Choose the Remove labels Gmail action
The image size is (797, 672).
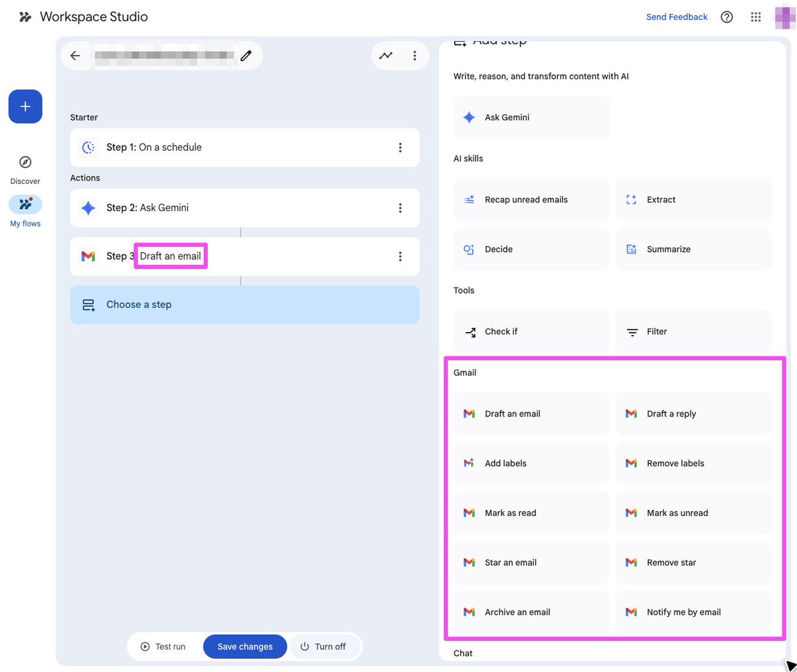pyautogui.click(x=693, y=463)
